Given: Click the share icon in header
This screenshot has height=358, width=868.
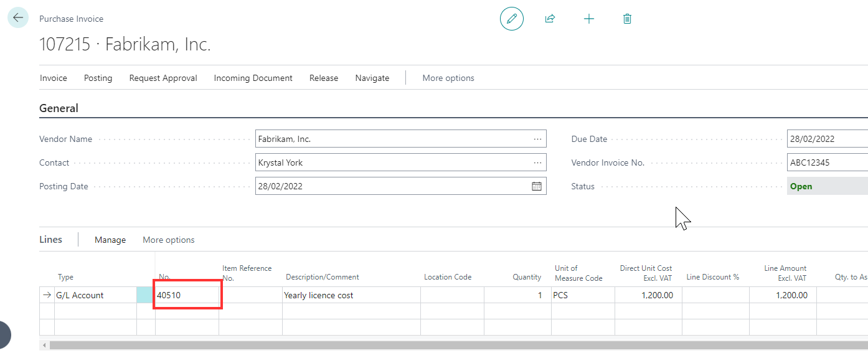Looking at the screenshot, I should 550,19.
